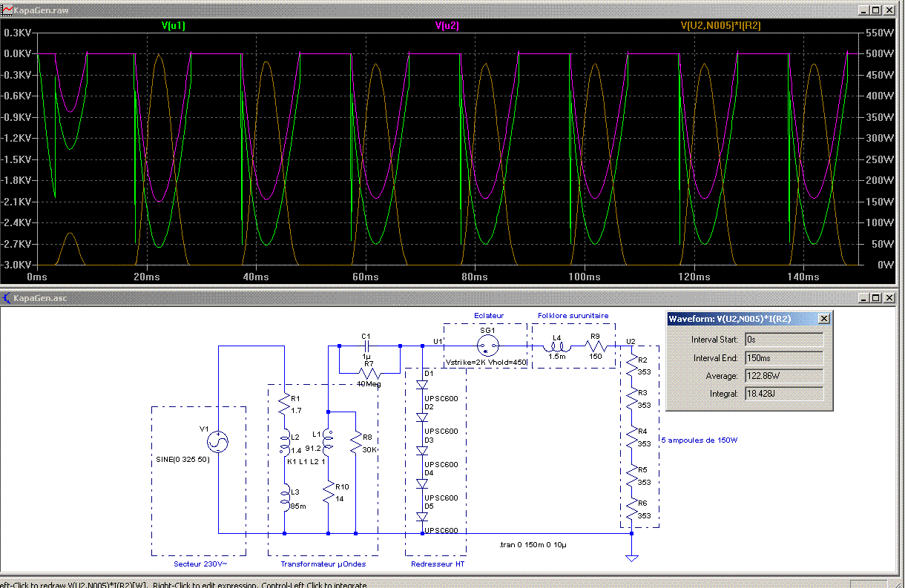Close the Waveform integration dialog

click(x=823, y=319)
